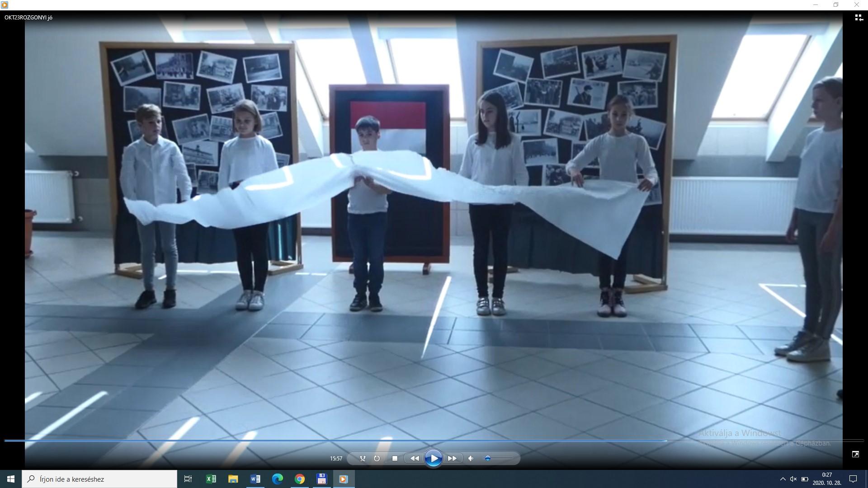Click the elapsed time display 15:57

(x=336, y=458)
